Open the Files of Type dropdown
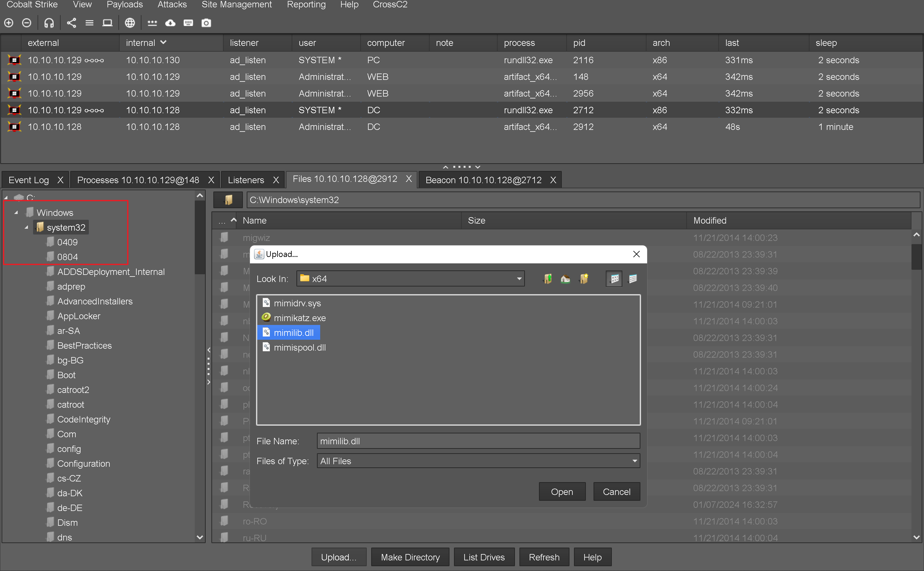 click(x=634, y=461)
